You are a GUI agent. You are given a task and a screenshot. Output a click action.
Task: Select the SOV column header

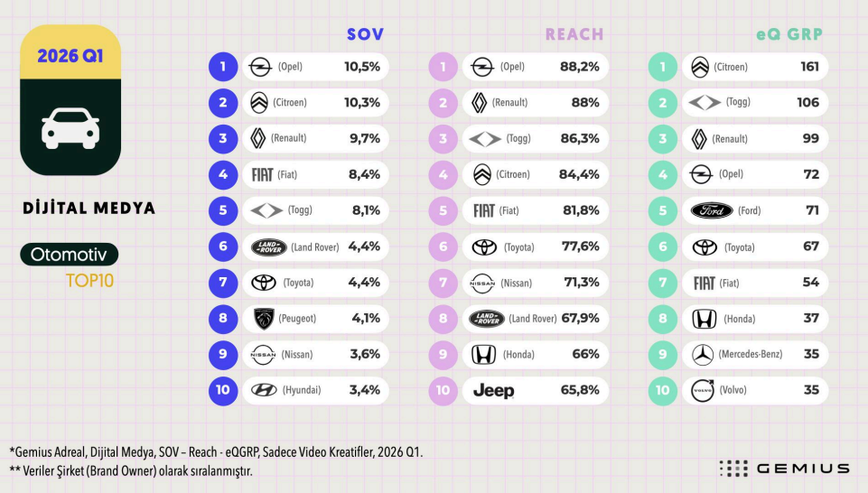click(x=365, y=34)
